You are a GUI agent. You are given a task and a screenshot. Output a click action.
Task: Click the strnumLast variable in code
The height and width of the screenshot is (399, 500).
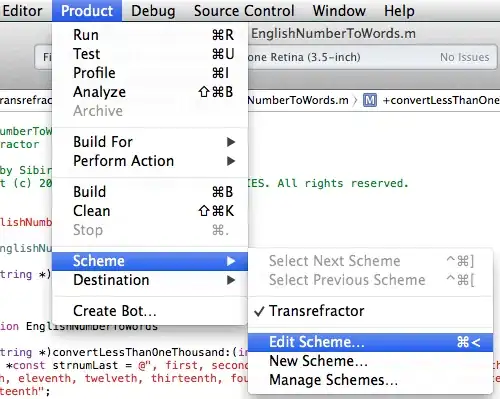click(85, 365)
